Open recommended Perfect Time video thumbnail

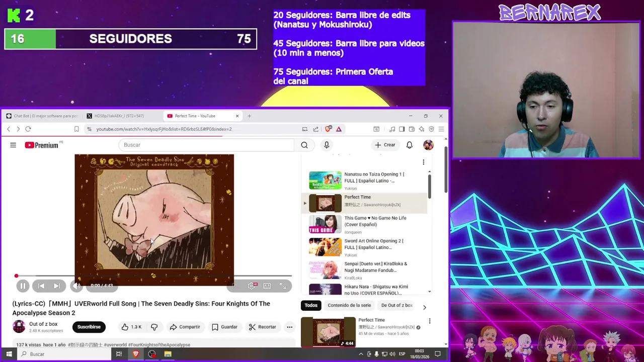coord(328,332)
